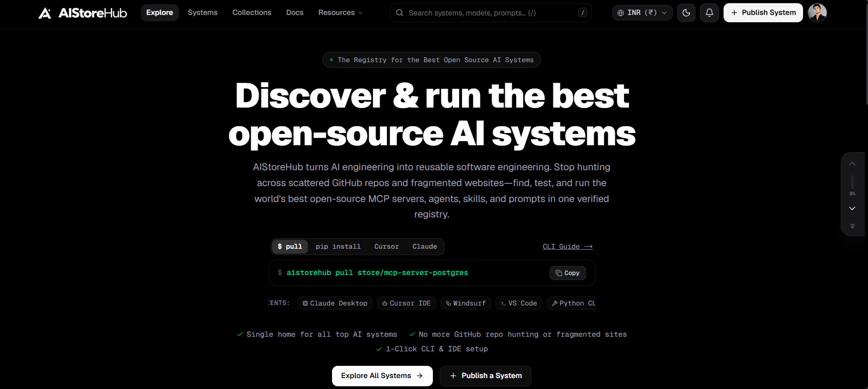The width and height of the screenshot is (868, 389).
Task: Click the slash shortcut key badge
Action: 583,13
